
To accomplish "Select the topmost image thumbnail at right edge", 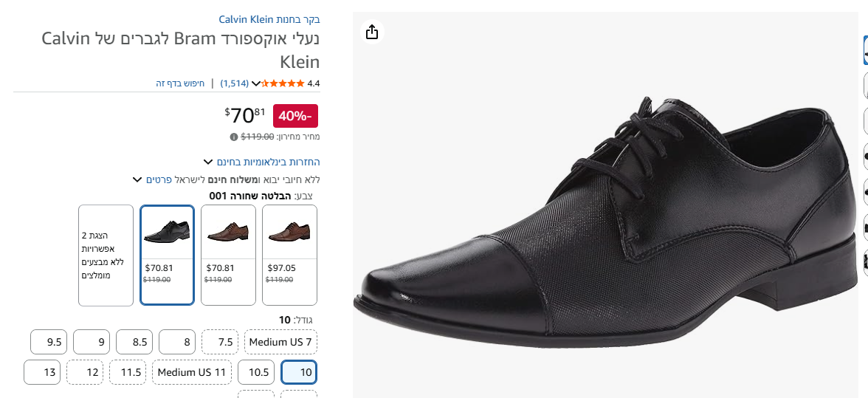I will 865,51.
